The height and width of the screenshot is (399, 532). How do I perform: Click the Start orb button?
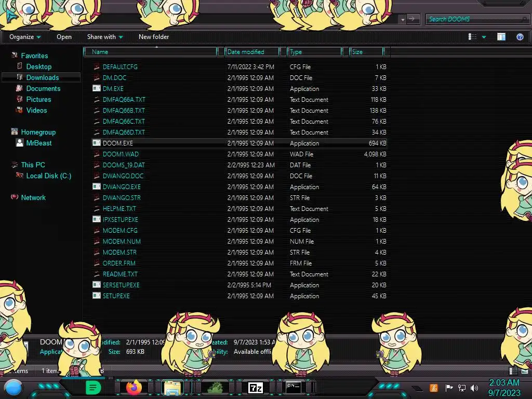click(13, 388)
